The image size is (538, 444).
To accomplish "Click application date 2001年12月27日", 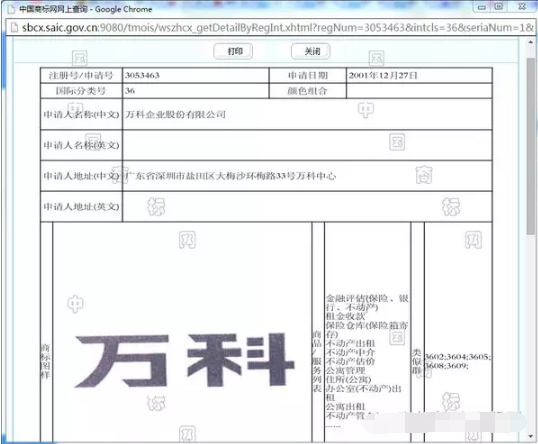I will tap(383, 75).
